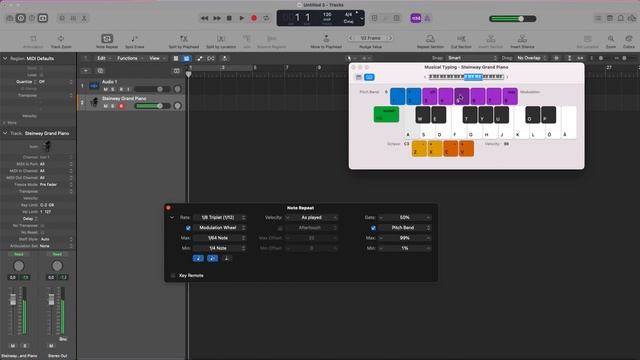The width and height of the screenshot is (640, 360).
Task: Toggle the Cycle button in the transport
Action: point(266,18)
